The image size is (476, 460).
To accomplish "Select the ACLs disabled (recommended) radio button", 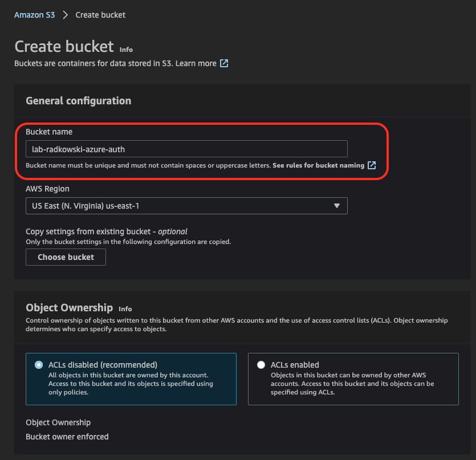I will pos(39,365).
